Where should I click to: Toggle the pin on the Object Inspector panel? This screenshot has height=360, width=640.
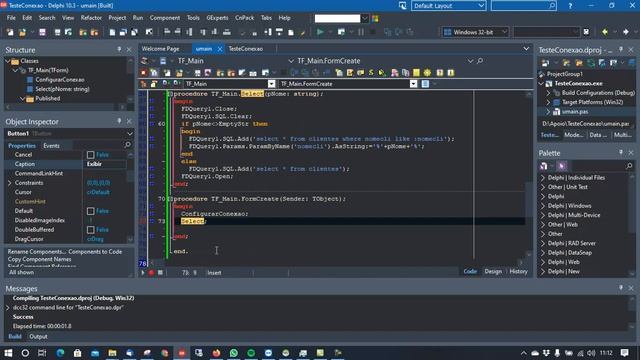(x=119, y=121)
